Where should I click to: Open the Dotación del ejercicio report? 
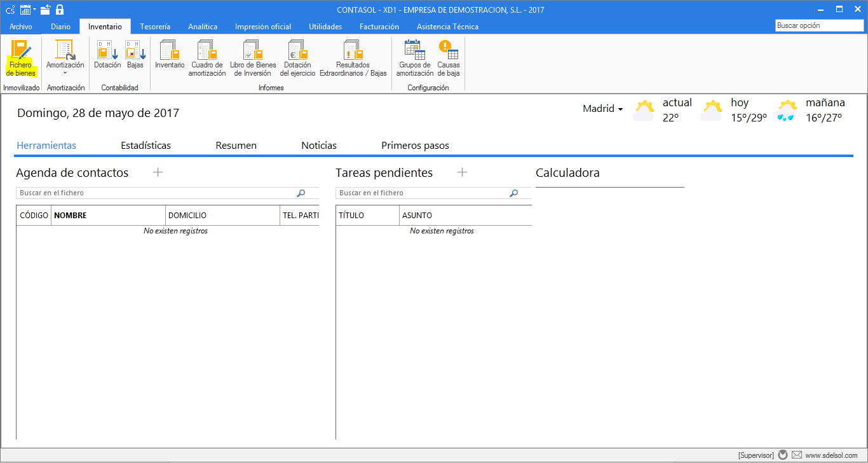(x=297, y=58)
